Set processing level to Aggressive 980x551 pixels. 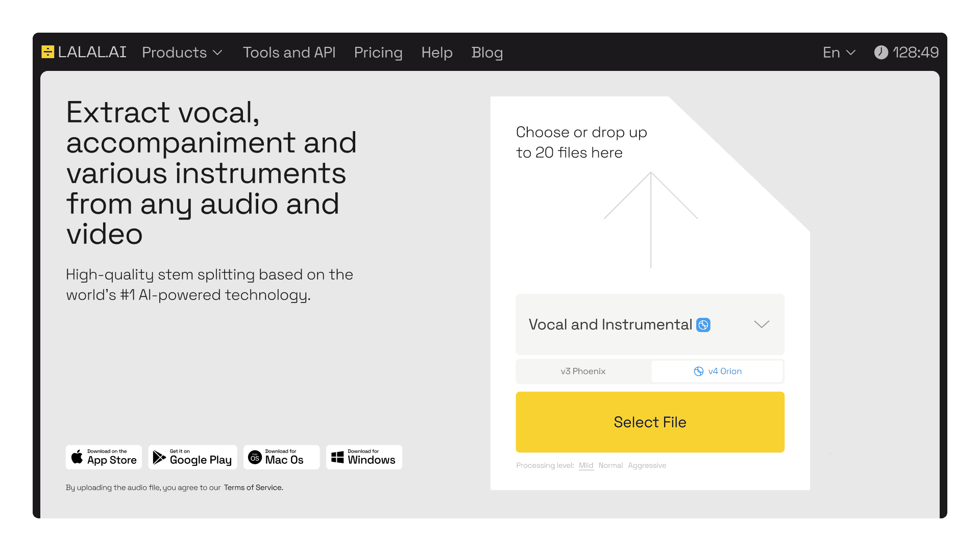[647, 465]
